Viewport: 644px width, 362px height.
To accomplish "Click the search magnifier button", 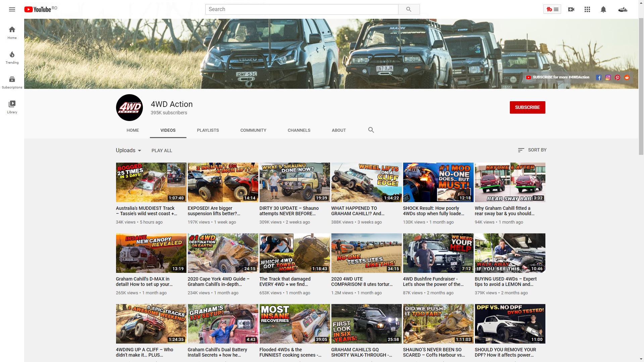I will 409,9.
